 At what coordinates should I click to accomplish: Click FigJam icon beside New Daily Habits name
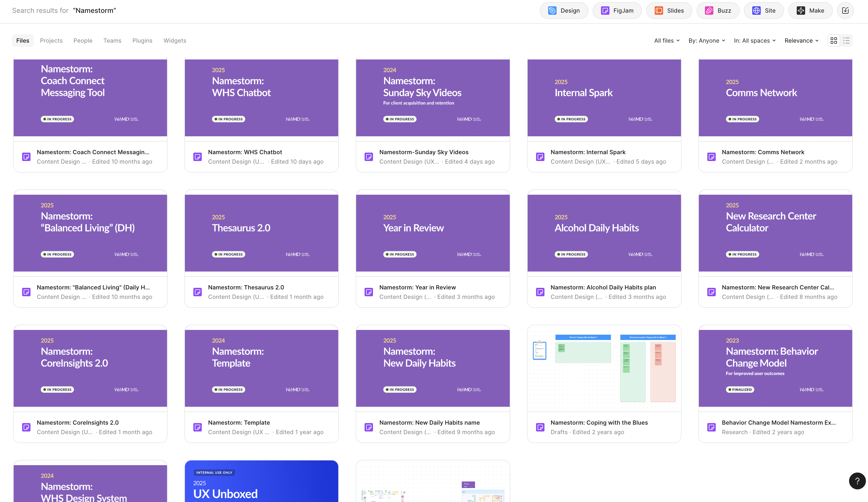369,428
